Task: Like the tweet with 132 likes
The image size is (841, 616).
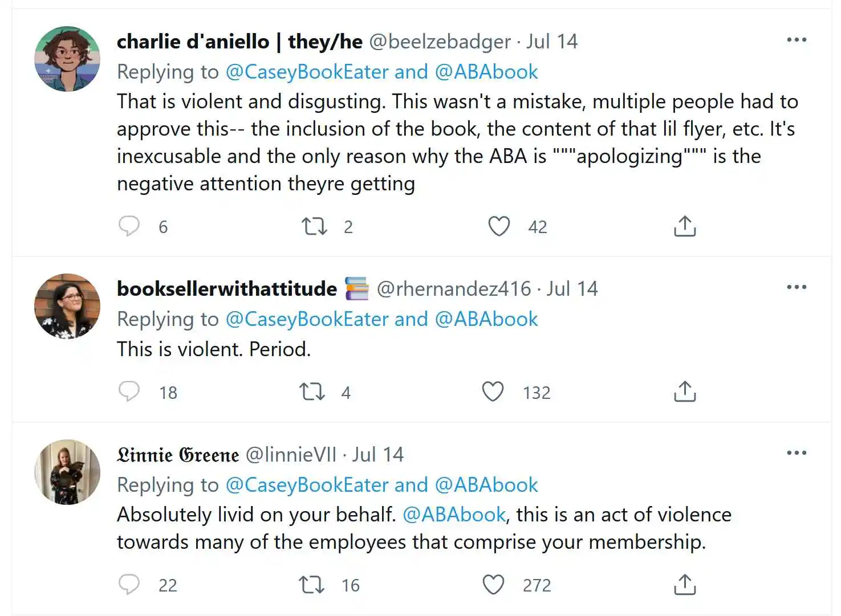Action: (493, 391)
